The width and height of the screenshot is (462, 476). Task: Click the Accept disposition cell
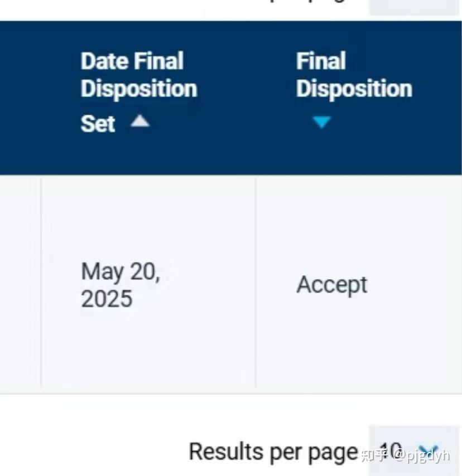point(332,285)
